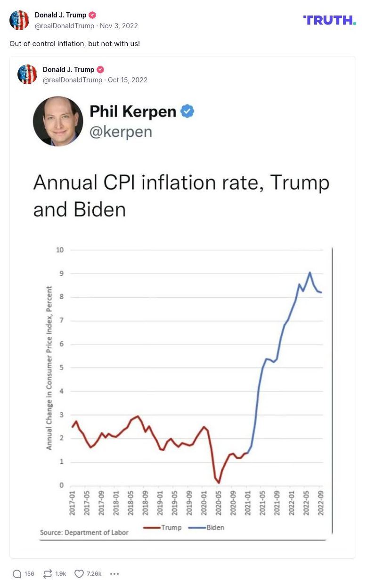Click the TRUTH logo in the header
The height and width of the screenshot is (588, 366).
click(x=329, y=20)
